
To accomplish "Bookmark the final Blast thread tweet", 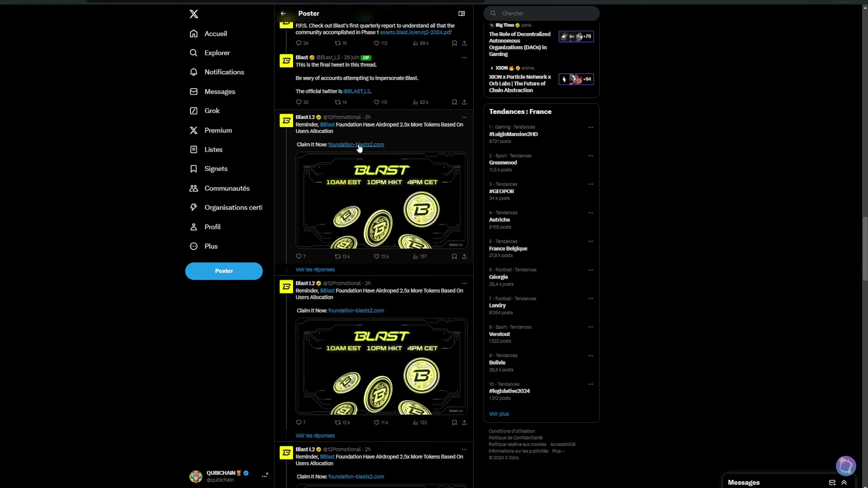I will (x=454, y=102).
